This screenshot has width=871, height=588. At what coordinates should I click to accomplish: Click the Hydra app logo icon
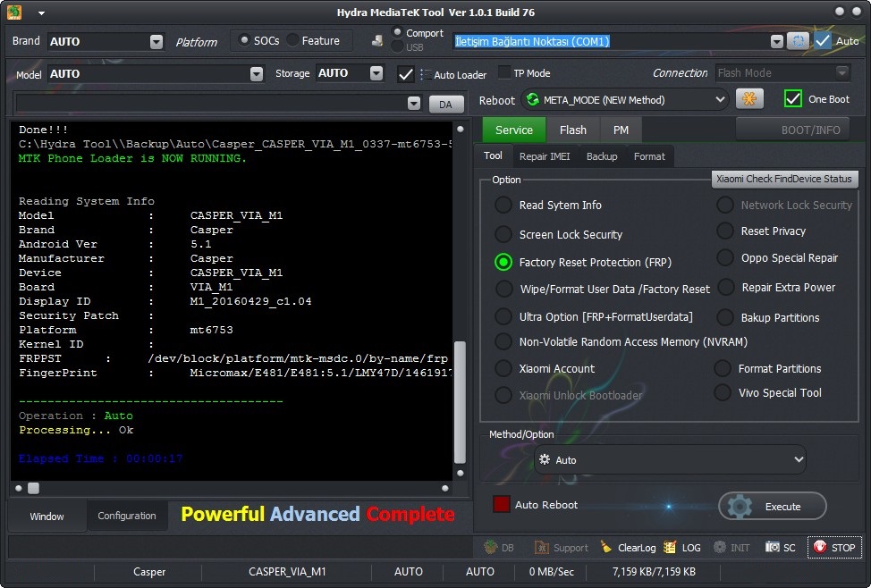[x=14, y=13]
